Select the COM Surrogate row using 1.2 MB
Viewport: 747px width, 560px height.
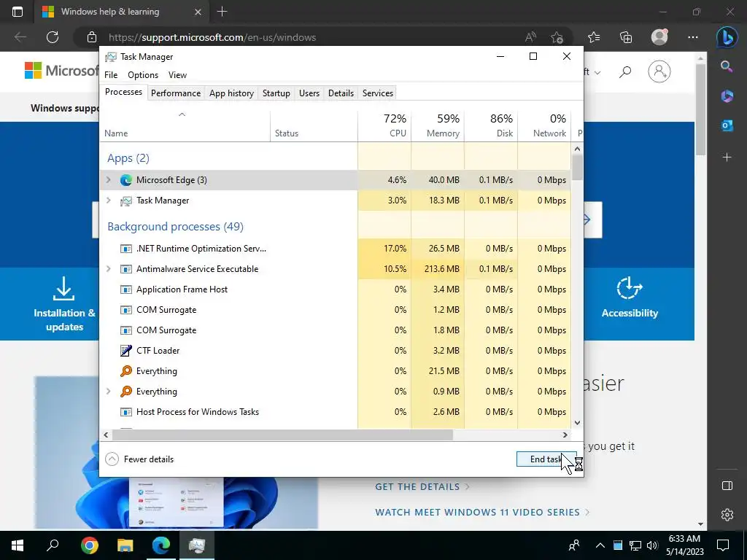click(x=336, y=310)
